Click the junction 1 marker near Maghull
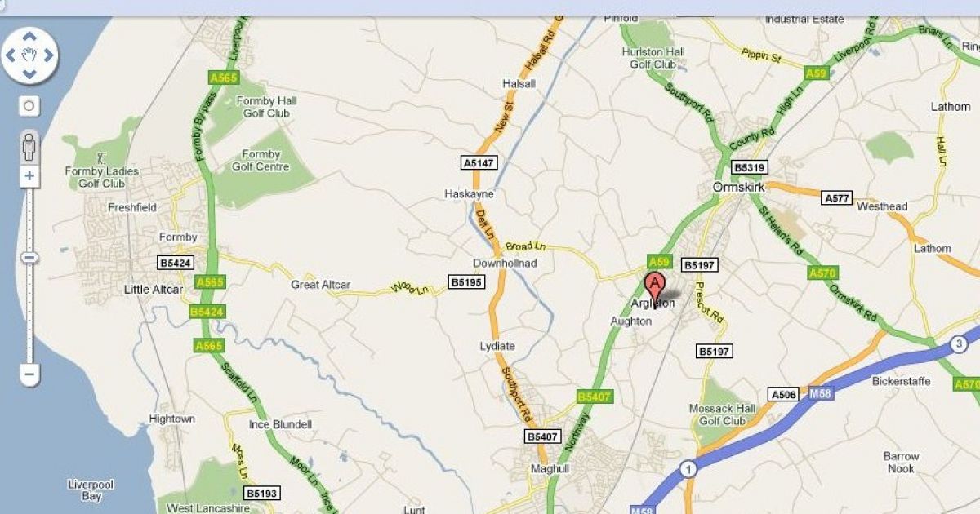980x514 pixels. 688,469
